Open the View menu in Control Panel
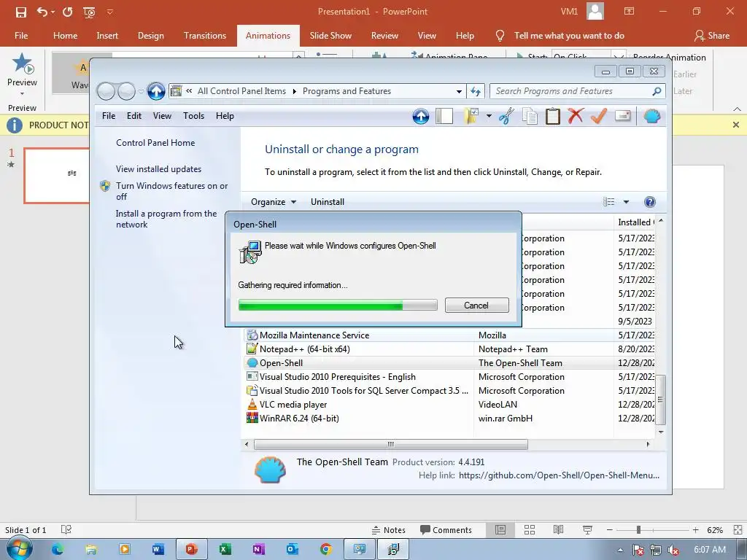This screenshot has height=560, width=747. point(162,116)
